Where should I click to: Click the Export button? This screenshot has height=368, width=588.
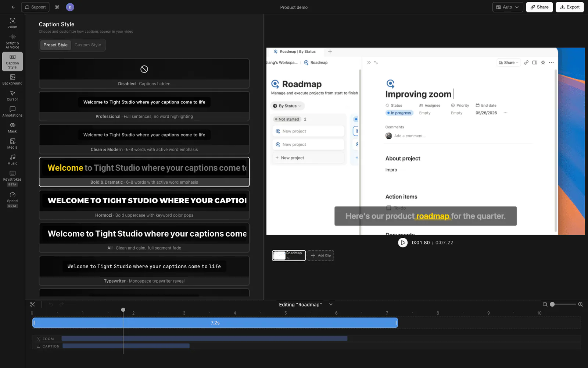pos(570,7)
